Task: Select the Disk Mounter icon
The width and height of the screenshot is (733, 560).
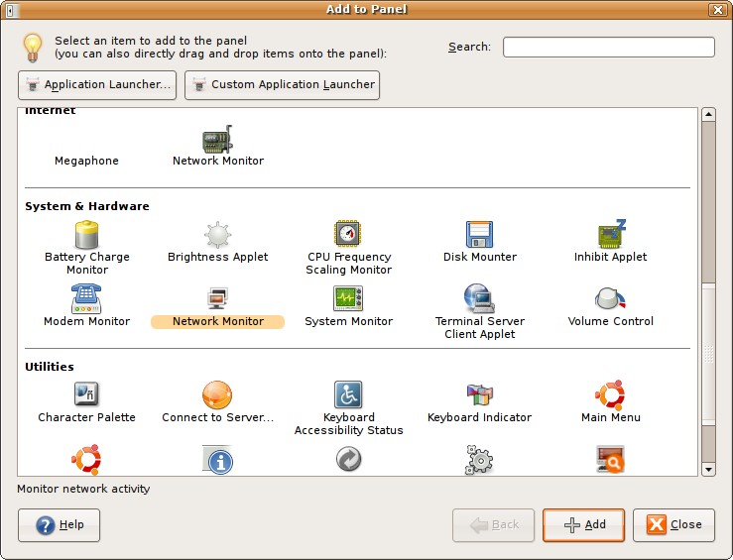Action: (x=480, y=235)
